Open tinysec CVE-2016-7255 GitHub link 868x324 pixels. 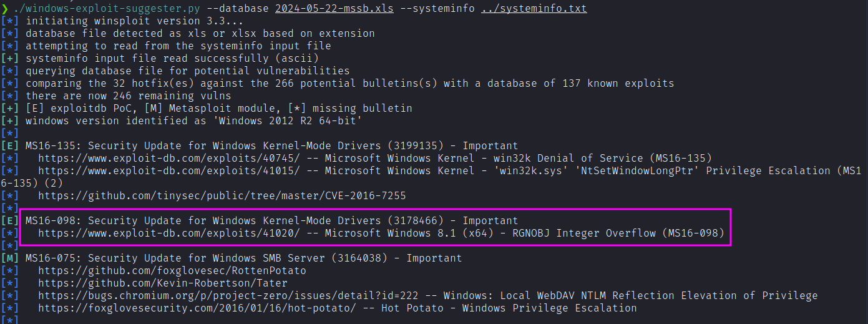[x=222, y=195]
